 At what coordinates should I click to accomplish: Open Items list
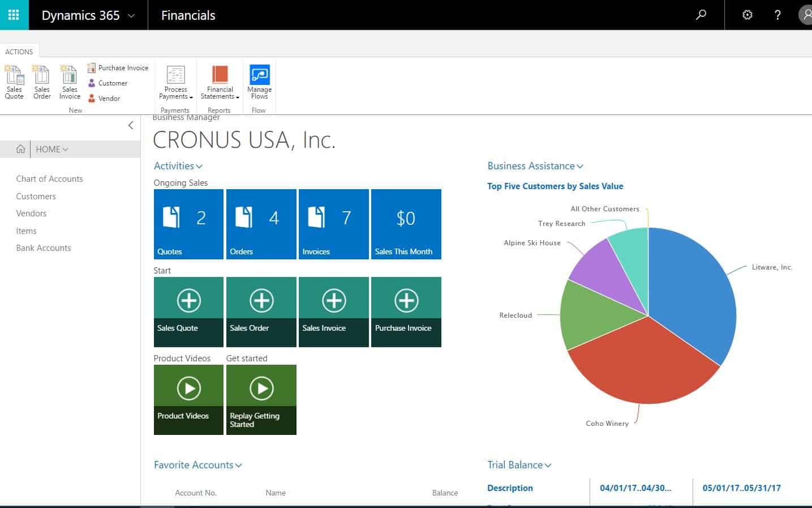26,230
